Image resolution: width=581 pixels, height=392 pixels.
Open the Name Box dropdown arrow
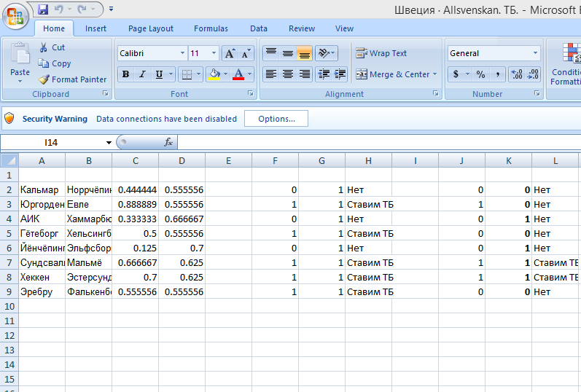(x=109, y=143)
